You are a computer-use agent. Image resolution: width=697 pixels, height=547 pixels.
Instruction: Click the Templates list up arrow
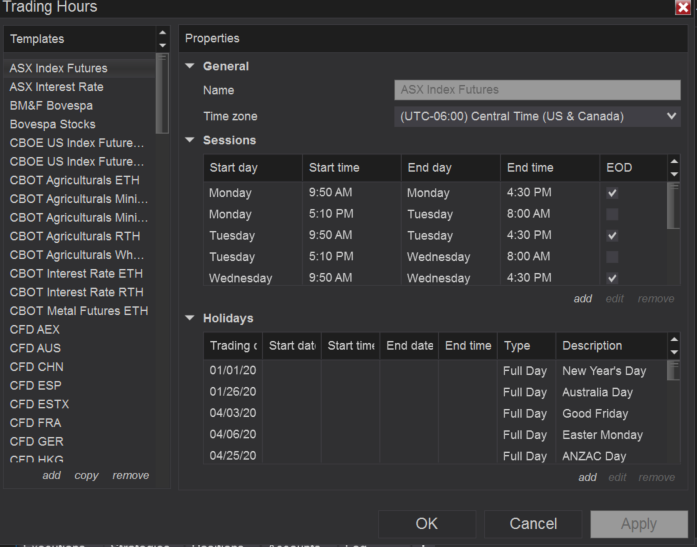click(162, 33)
